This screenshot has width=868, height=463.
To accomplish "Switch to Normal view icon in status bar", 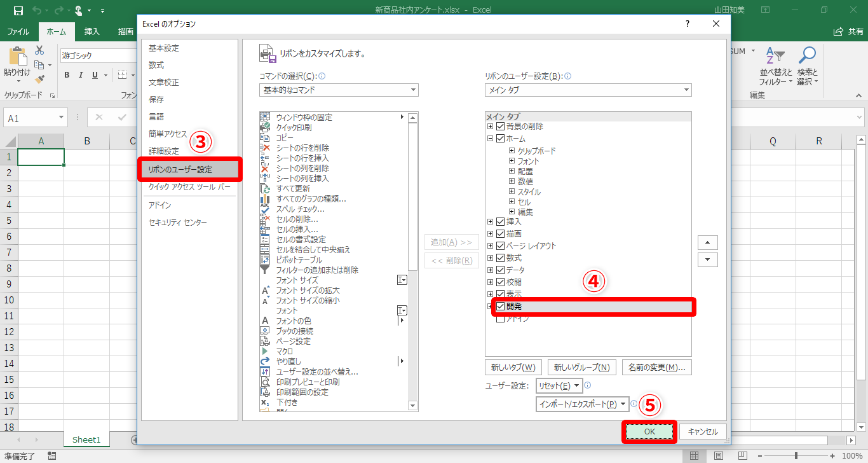I will (694, 456).
